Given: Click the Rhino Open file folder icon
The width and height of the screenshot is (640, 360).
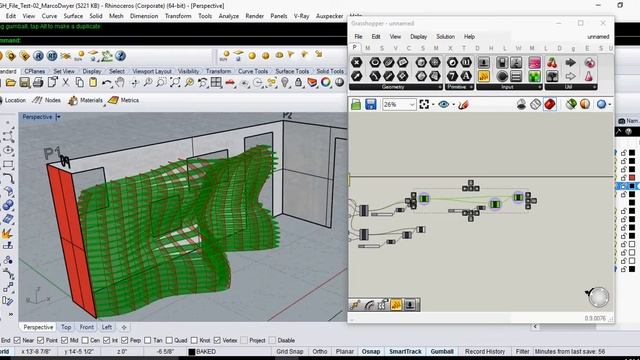Looking at the screenshot, I should coord(11,83).
